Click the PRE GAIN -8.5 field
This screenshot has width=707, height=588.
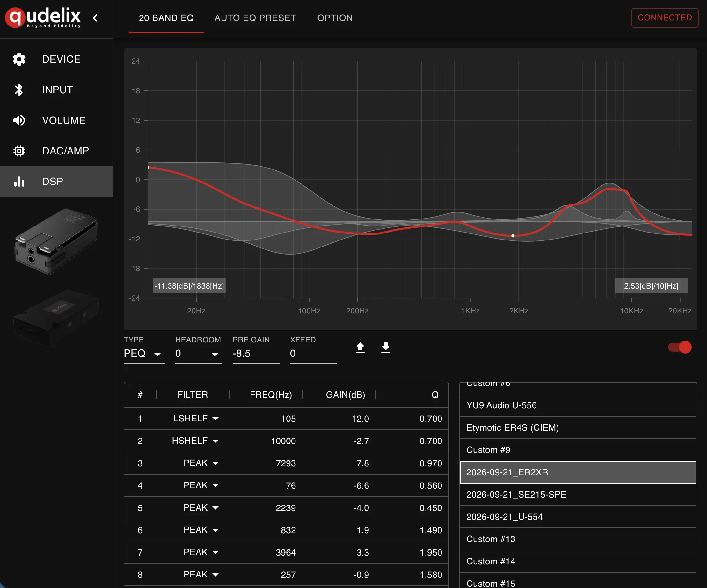[x=256, y=354]
